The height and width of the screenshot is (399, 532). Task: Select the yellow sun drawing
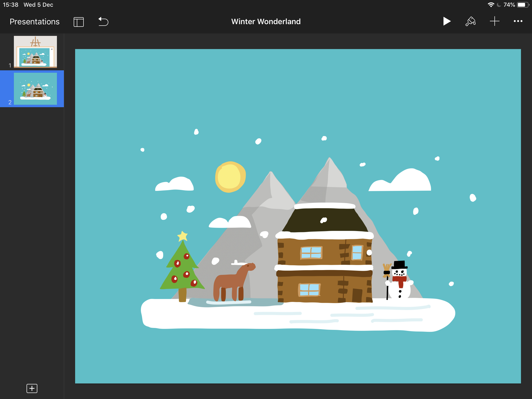click(230, 177)
